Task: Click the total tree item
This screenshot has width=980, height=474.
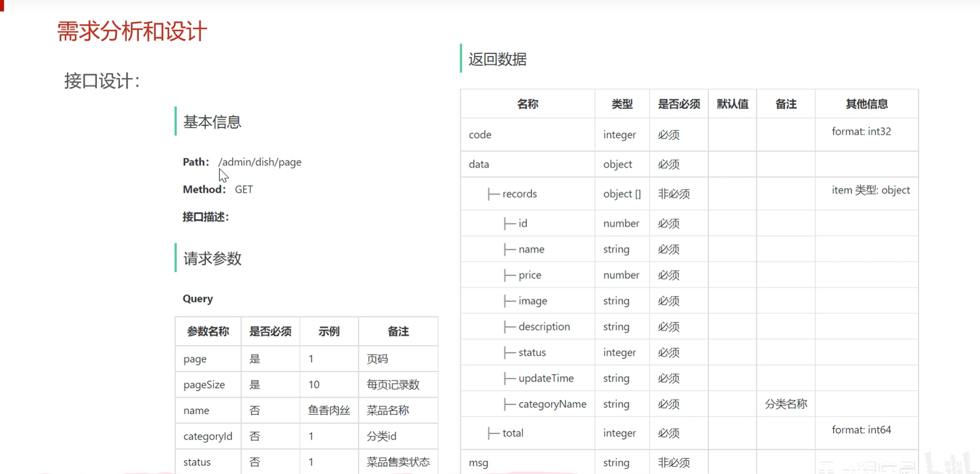Action: (513, 433)
